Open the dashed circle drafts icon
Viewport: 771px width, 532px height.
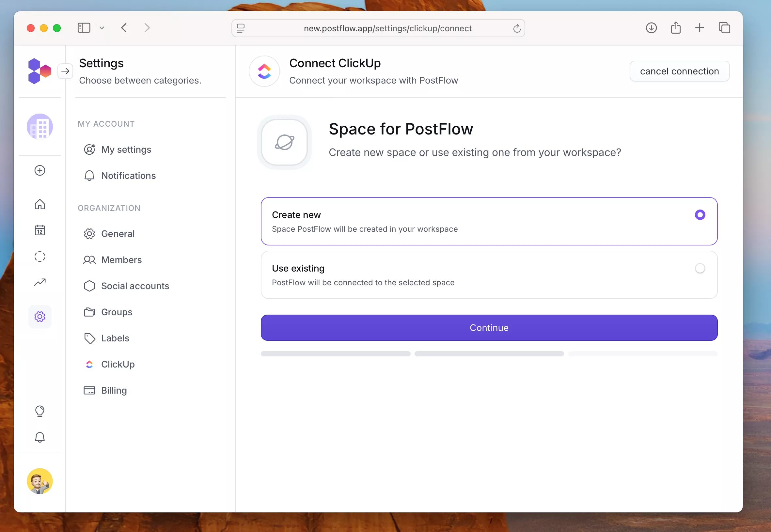point(40,256)
